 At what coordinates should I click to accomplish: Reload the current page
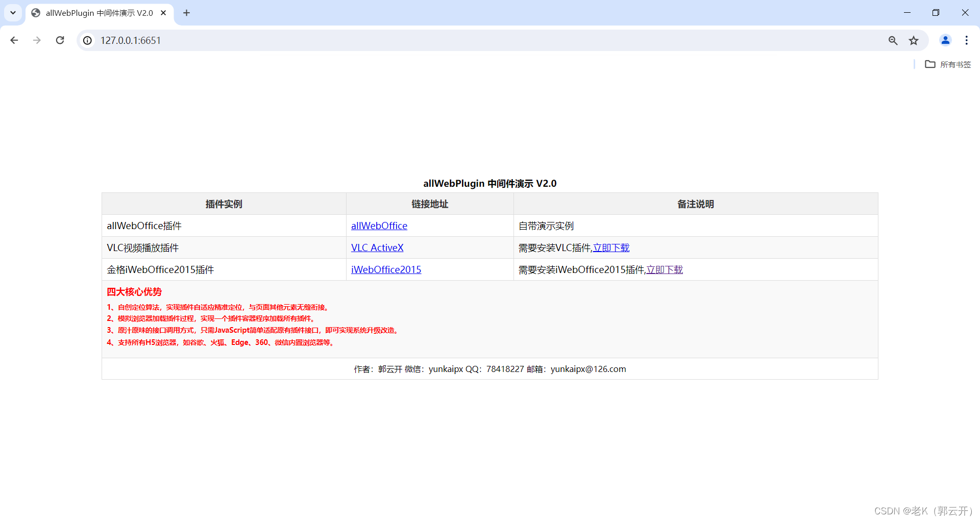point(60,40)
